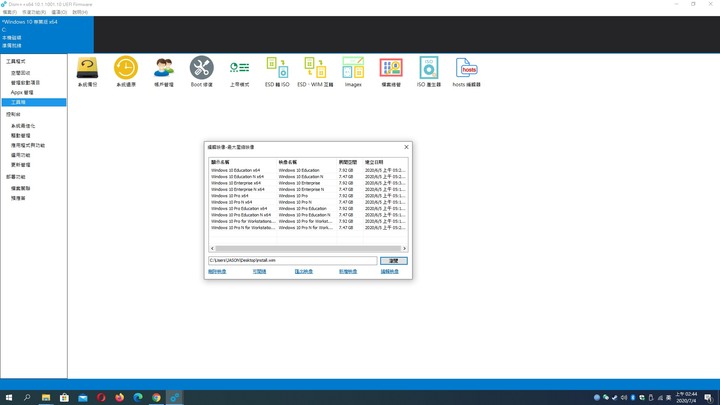The height and width of the screenshot is (405, 720).
Task: Open the 檔案(F) File menu
Action: [x=10, y=12]
